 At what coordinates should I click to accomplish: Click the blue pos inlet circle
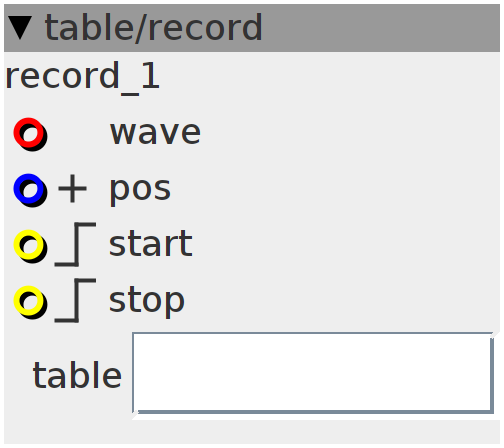coord(30,190)
